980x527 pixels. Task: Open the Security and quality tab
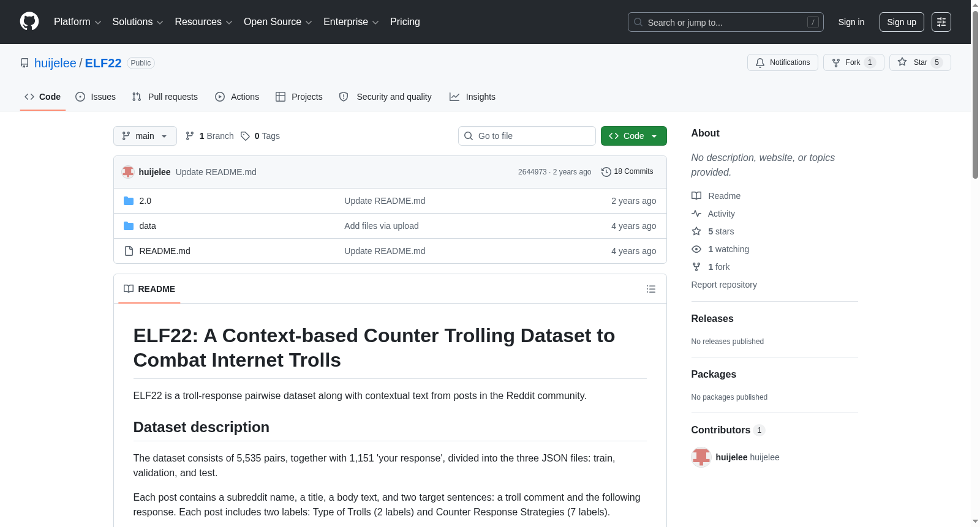[x=385, y=97]
